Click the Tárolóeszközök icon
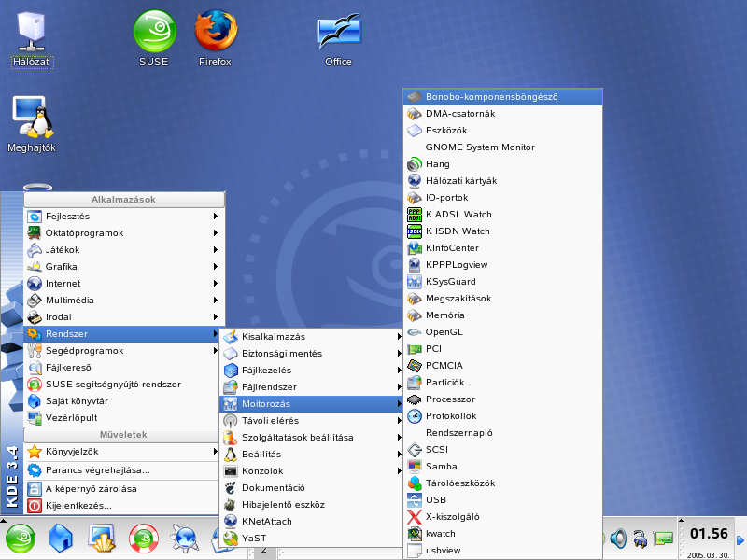 415,483
